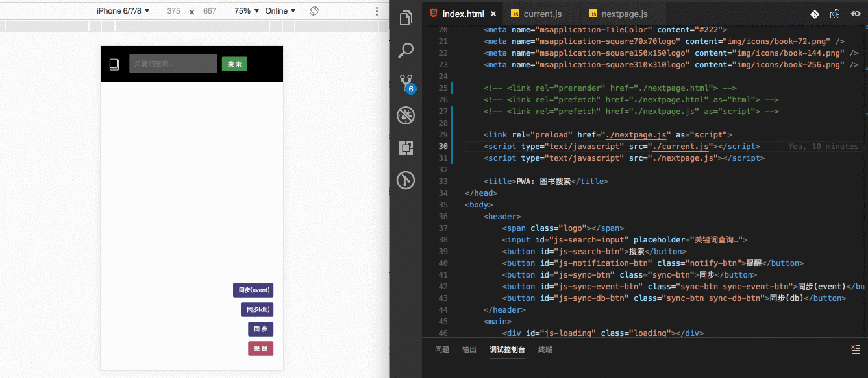
Task: Click the diamond-shaped git icon in editor title bar
Action: [x=815, y=14]
